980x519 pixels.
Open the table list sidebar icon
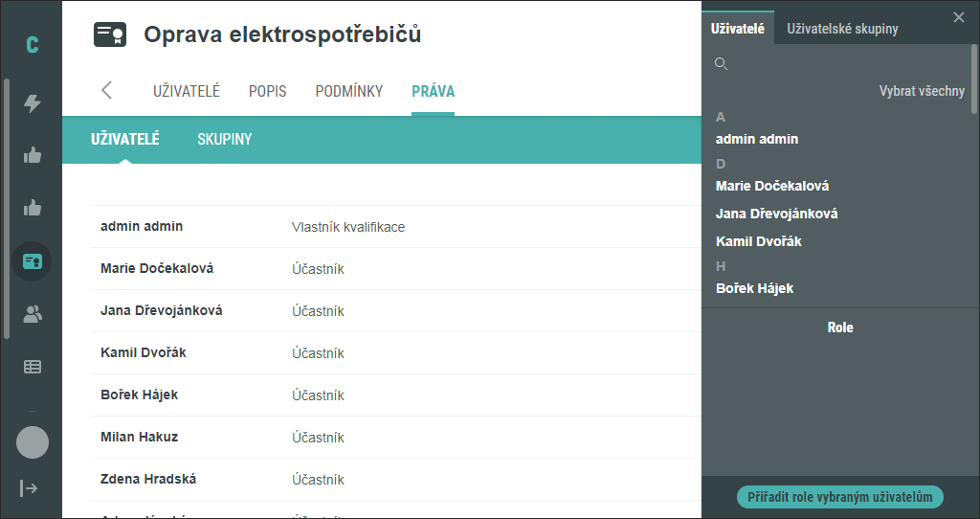pos(33,367)
